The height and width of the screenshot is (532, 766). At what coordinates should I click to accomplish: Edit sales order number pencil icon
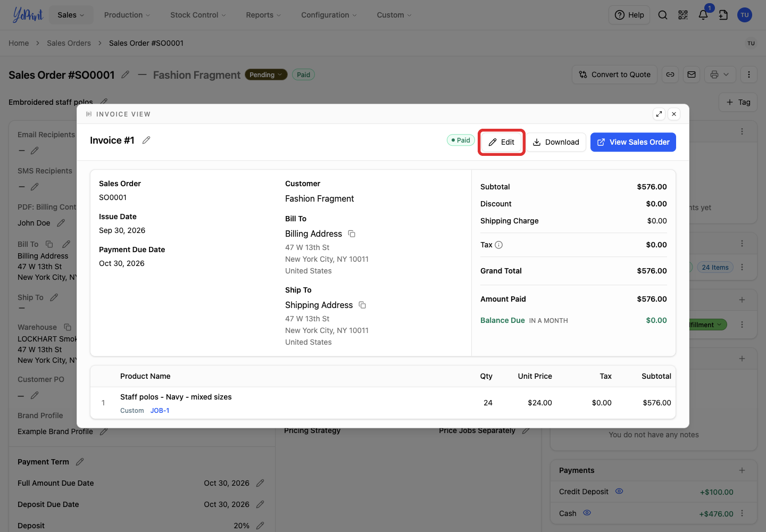[x=126, y=74]
